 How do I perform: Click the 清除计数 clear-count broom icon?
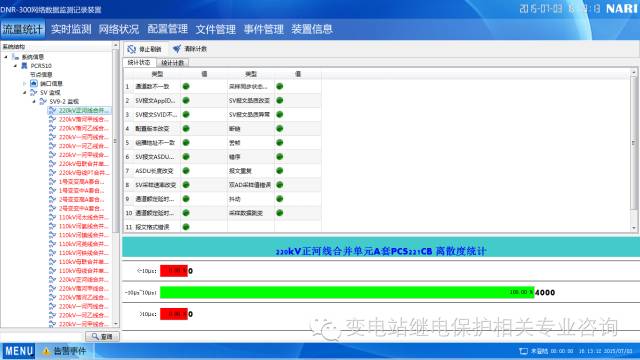coord(177,49)
